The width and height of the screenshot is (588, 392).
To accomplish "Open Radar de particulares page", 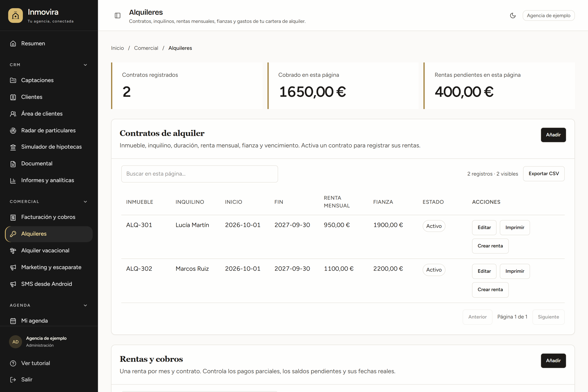I will click(49, 130).
